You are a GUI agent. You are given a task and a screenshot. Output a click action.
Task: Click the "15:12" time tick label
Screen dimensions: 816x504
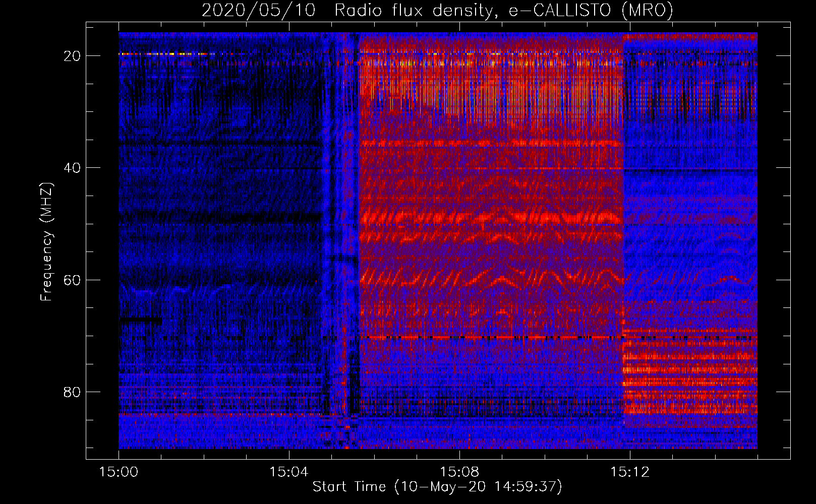coord(630,472)
